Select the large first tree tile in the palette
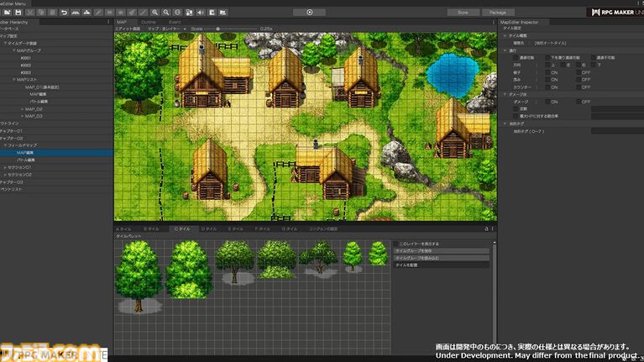Screen dimensions: 644x362 tap(139, 276)
